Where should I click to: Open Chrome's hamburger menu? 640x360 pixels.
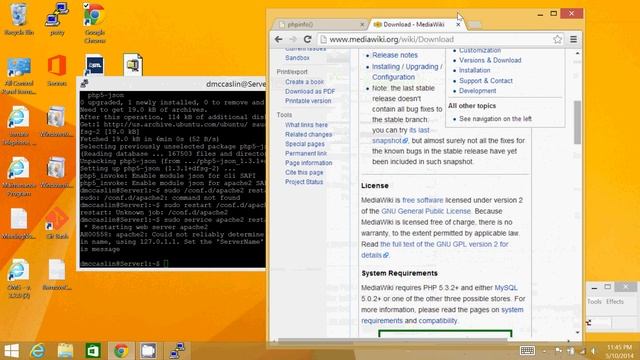tap(573, 39)
